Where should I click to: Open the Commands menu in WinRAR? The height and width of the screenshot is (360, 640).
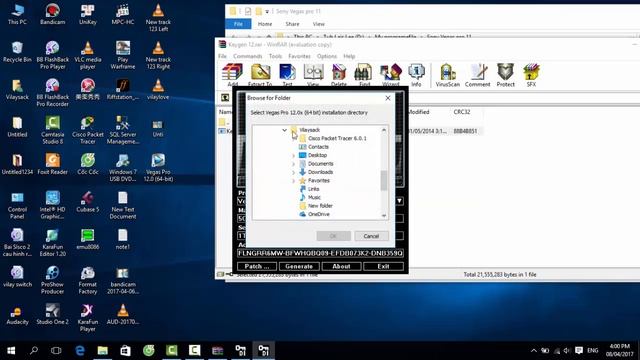pos(248,56)
